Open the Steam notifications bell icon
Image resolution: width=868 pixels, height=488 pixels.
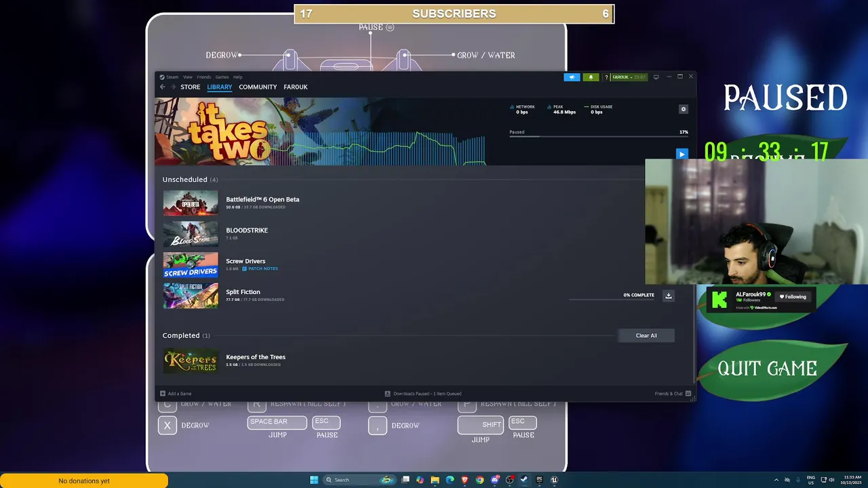(x=591, y=77)
